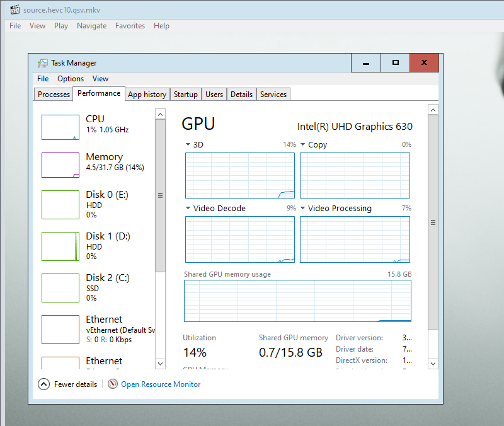Click the GPU panel scrollbar up arrow

(x=433, y=110)
